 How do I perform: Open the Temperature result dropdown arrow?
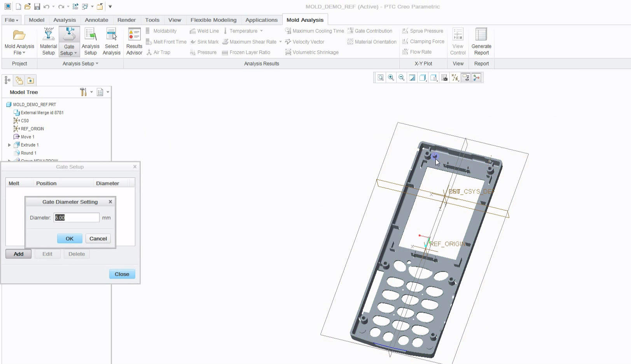pyautogui.click(x=261, y=31)
